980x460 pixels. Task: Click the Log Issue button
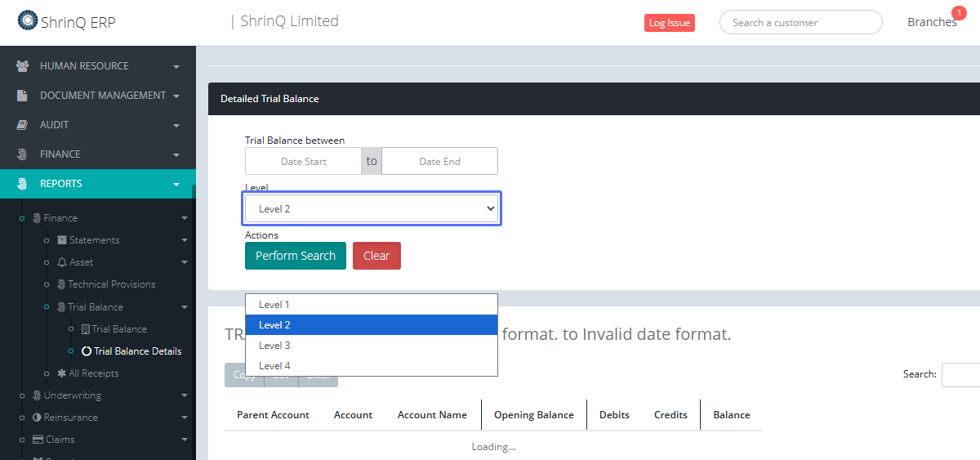click(669, 23)
